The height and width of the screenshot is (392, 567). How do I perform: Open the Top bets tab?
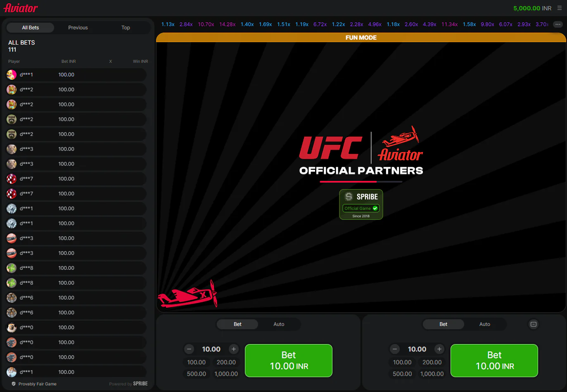(126, 28)
